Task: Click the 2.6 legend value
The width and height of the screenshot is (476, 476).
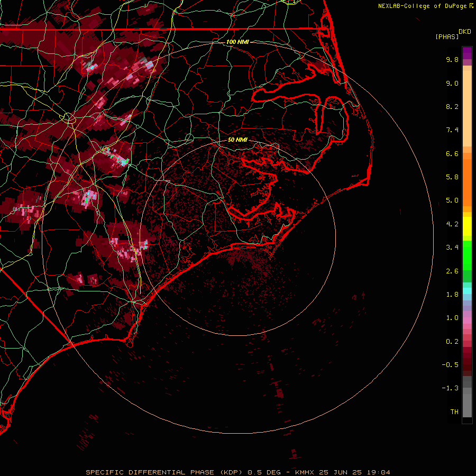Action: coord(452,271)
